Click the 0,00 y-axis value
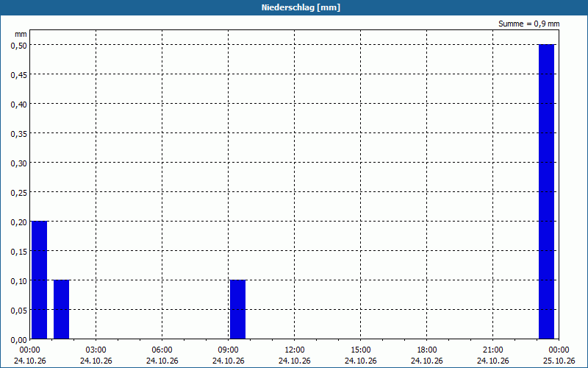588x368 pixels. [19, 340]
